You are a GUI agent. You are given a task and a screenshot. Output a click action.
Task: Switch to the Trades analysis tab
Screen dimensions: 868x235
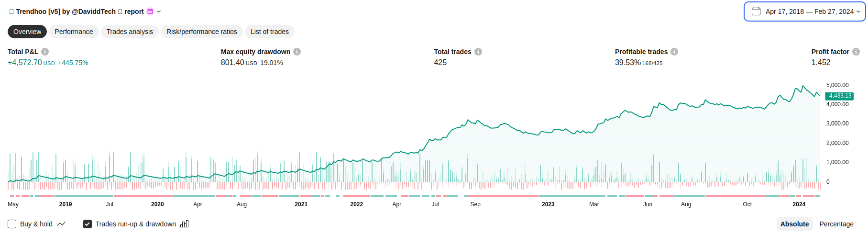pos(130,32)
